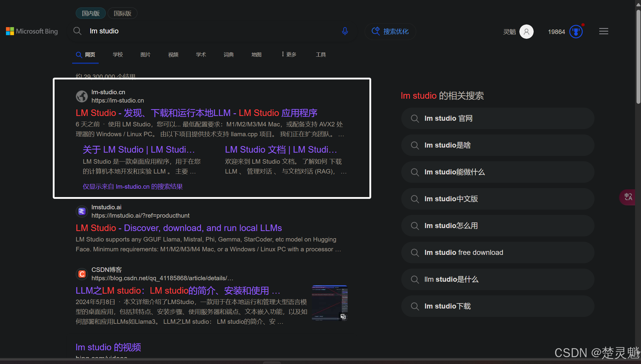This screenshot has height=364, width=641.
Task: Click the microphone voice search icon
Action: 345,31
